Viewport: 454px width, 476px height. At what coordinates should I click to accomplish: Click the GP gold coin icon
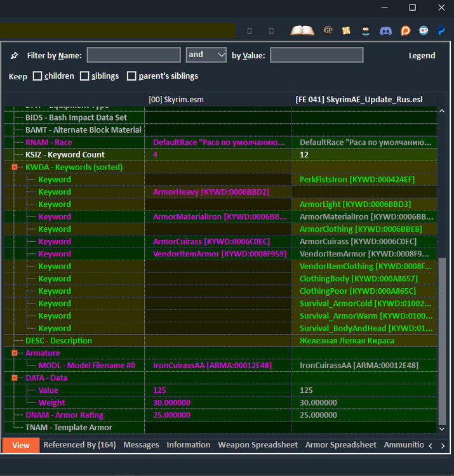coord(328,30)
